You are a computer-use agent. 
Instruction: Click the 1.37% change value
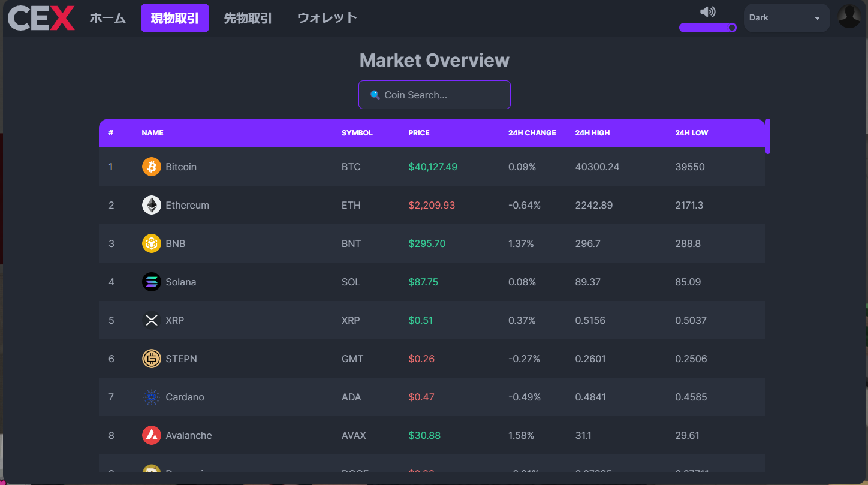coord(521,243)
